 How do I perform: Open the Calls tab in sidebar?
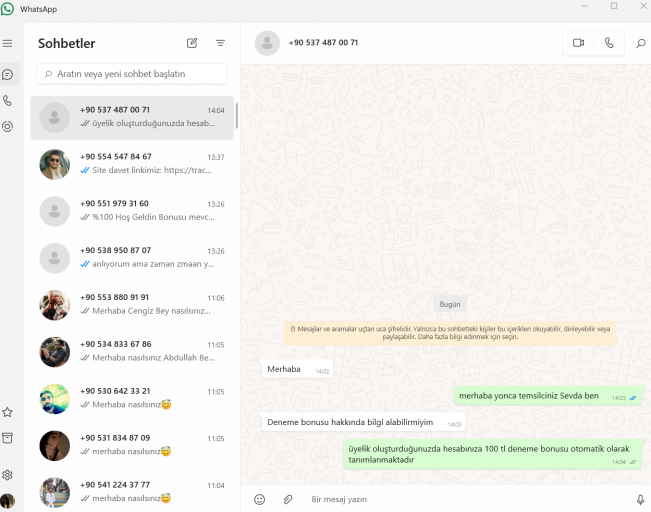pos(7,100)
